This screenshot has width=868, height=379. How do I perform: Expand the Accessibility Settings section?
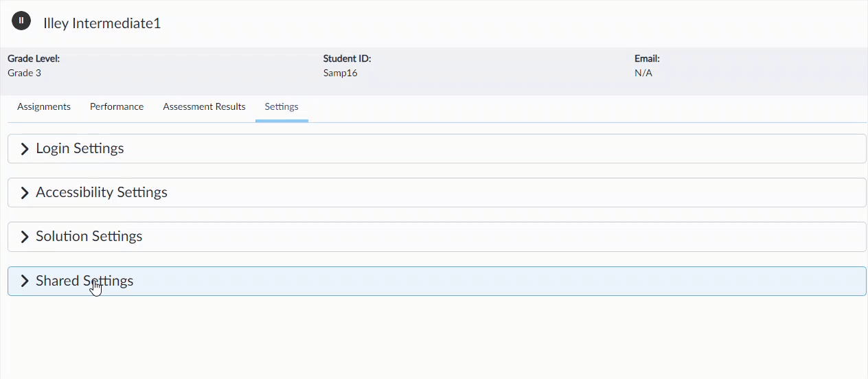pyautogui.click(x=437, y=192)
